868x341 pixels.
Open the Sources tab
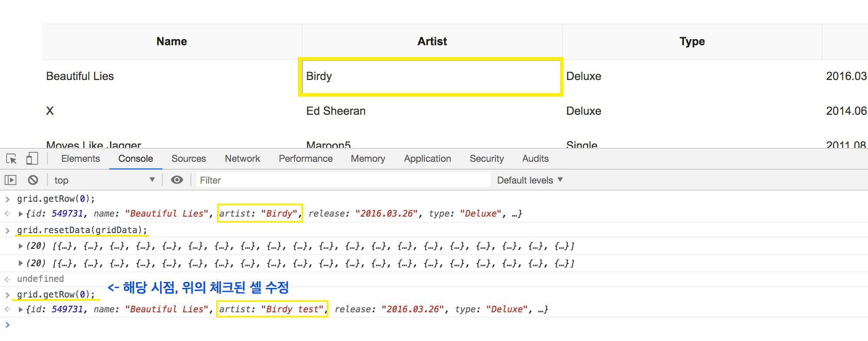[189, 159]
